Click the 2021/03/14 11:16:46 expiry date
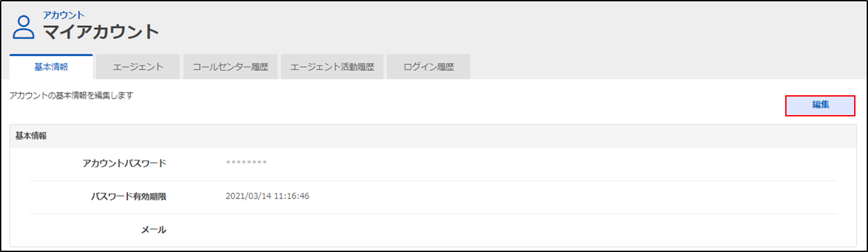Viewport: 868px width, 252px height. coord(267,196)
